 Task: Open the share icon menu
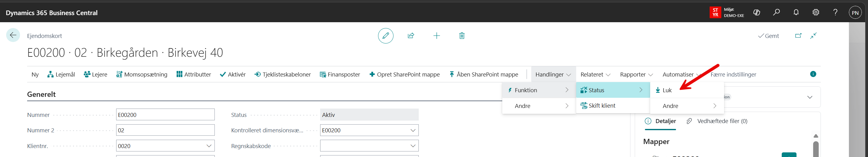tap(411, 36)
